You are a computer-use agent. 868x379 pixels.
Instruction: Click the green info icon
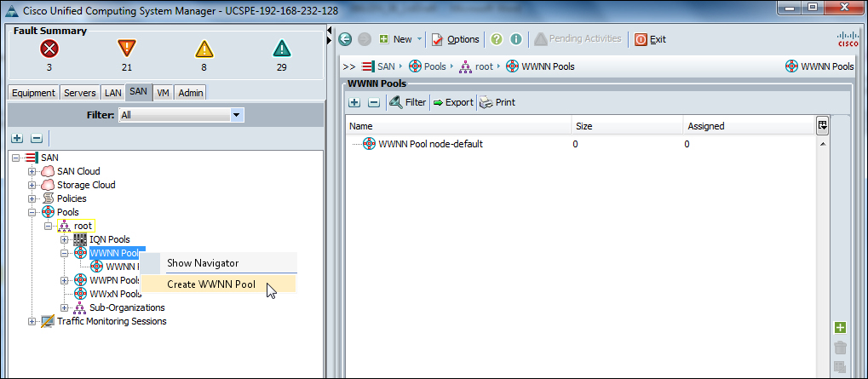pyautogui.click(x=516, y=39)
